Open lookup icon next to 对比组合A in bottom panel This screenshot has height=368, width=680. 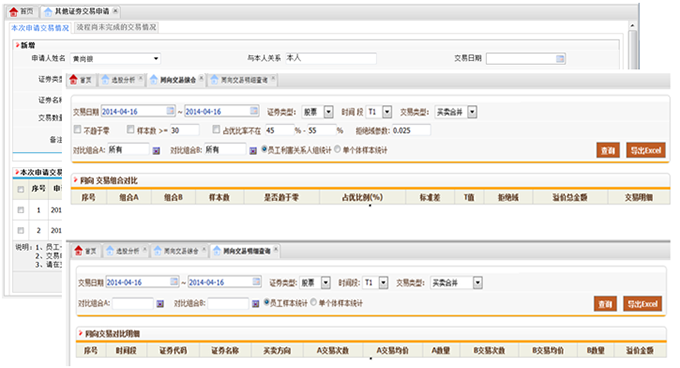(x=160, y=304)
